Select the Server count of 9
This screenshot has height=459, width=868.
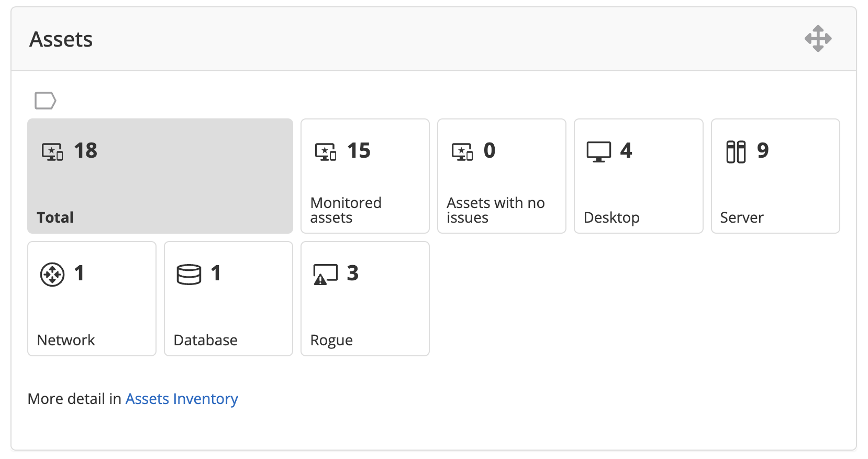pos(763,151)
